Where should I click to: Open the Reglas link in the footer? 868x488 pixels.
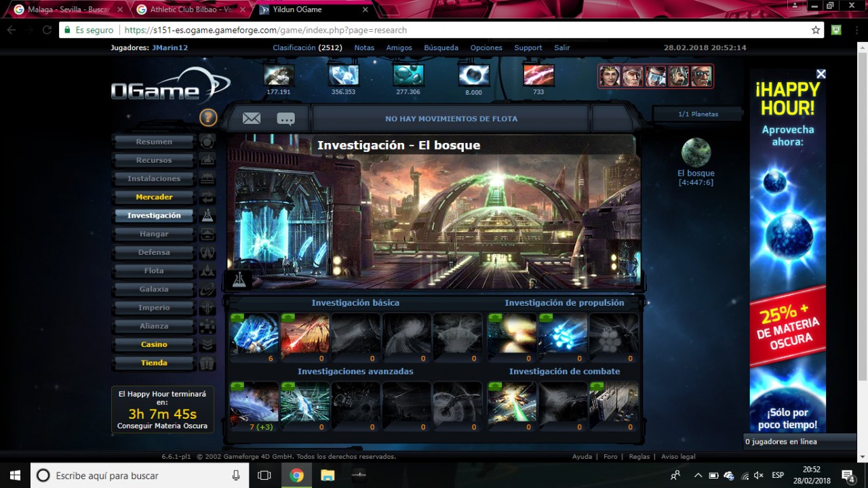point(639,457)
